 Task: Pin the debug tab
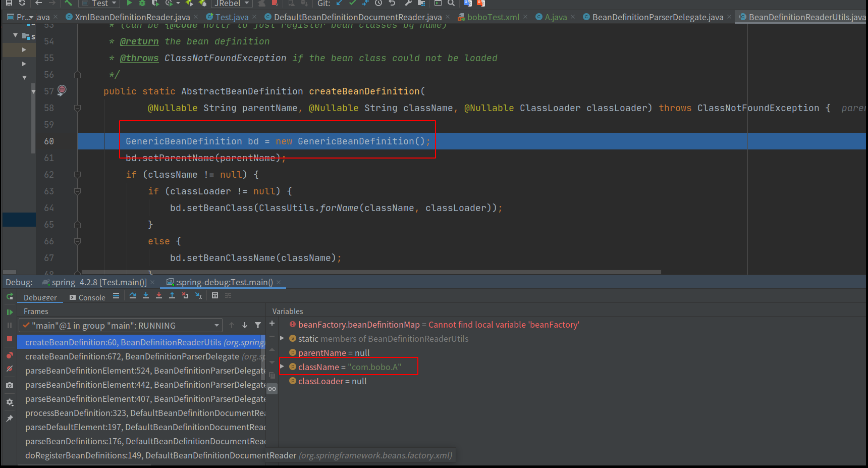coord(10,419)
